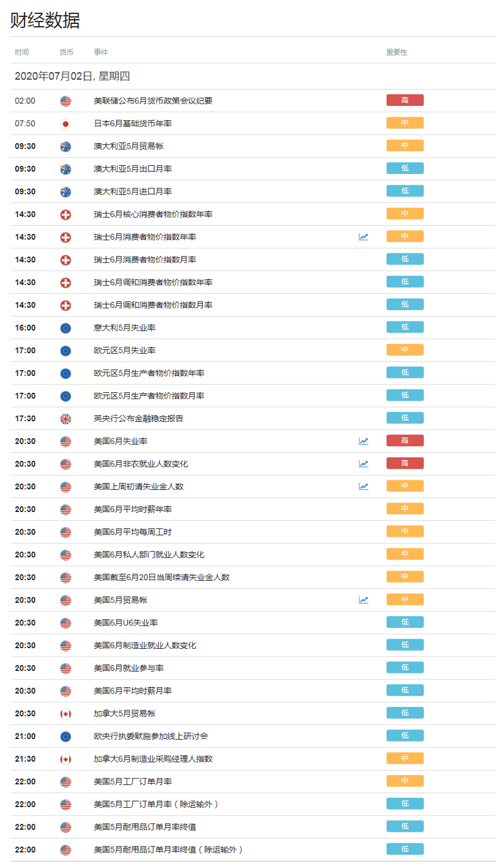
Task: Open chart for 美国6月非农就业人数变化
Action: pyautogui.click(x=364, y=464)
